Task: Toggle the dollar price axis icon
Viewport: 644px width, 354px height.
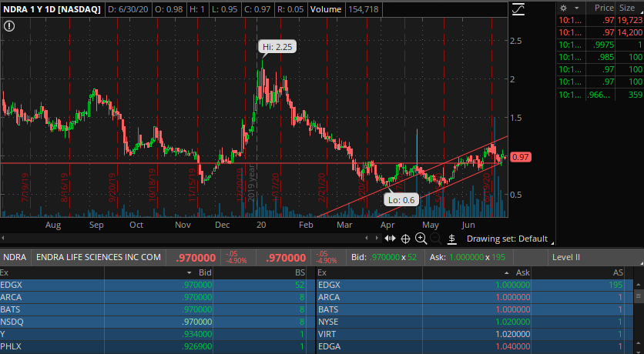Action: [451, 239]
